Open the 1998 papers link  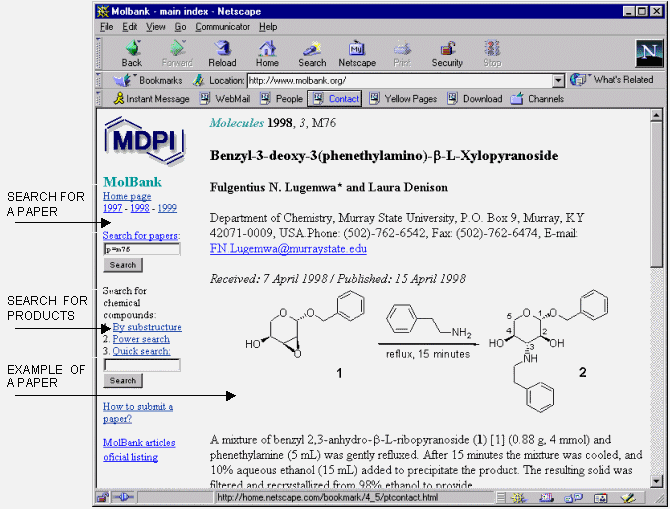pos(140,208)
